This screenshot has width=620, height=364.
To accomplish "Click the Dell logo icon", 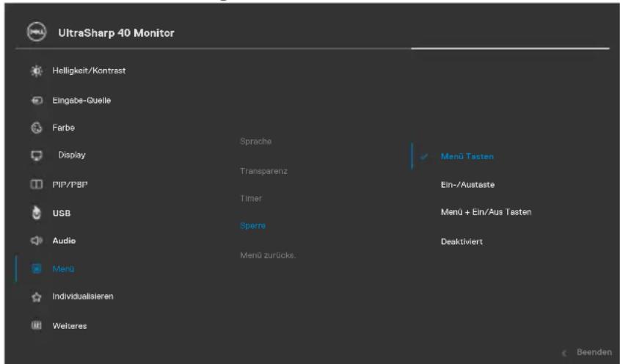I will pyautogui.click(x=37, y=32).
